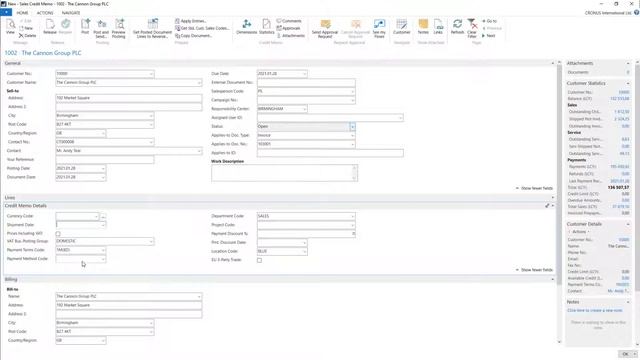Click Copy Document in the ribbon

tap(193, 36)
